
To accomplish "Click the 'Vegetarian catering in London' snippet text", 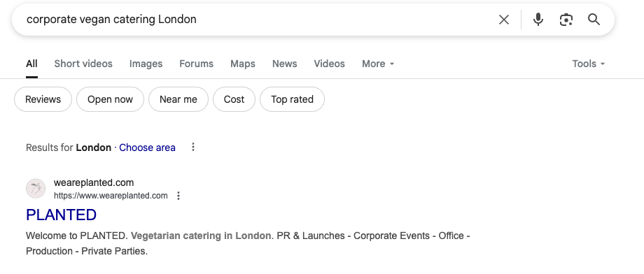I will [201, 236].
